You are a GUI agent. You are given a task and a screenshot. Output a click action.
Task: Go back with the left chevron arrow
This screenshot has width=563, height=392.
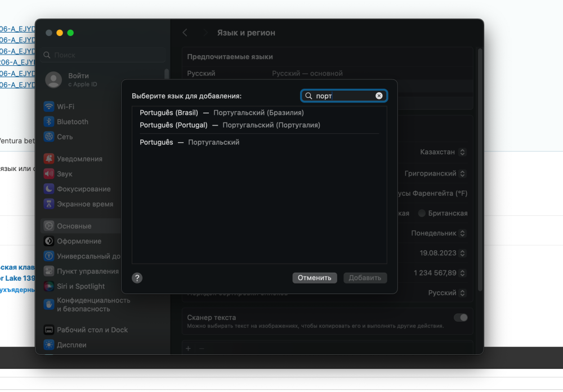tap(185, 33)
